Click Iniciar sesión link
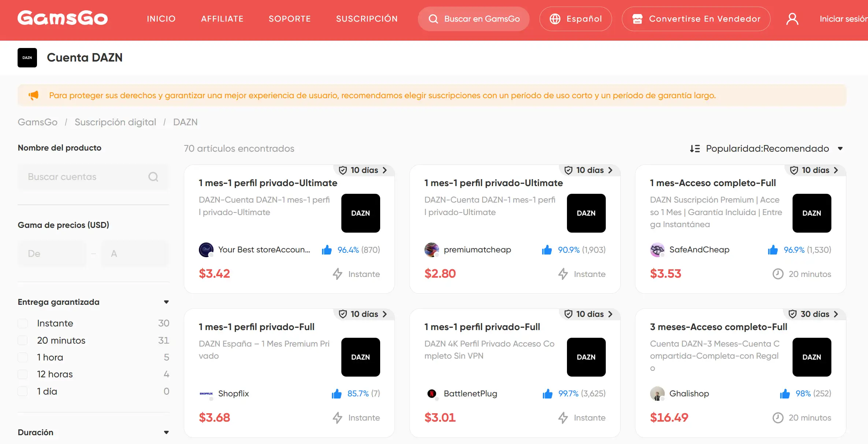 tap(843, 19)
